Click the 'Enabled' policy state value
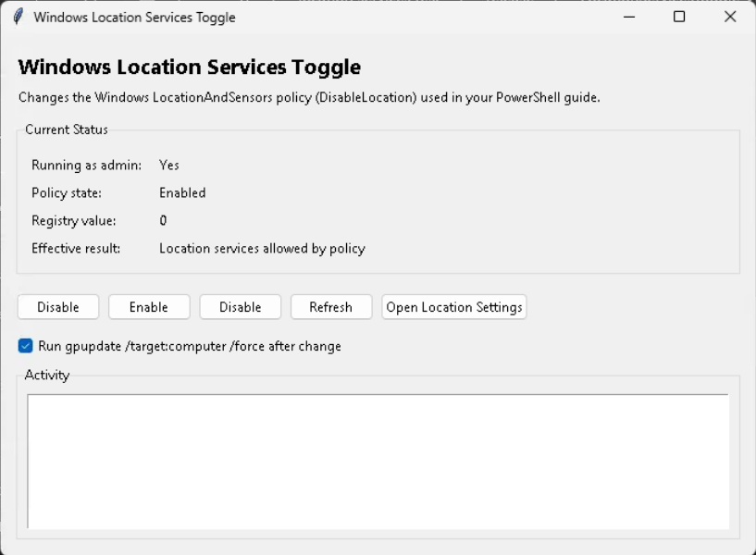This screenshot has width=756, height=555. click(x=182, y=192)
